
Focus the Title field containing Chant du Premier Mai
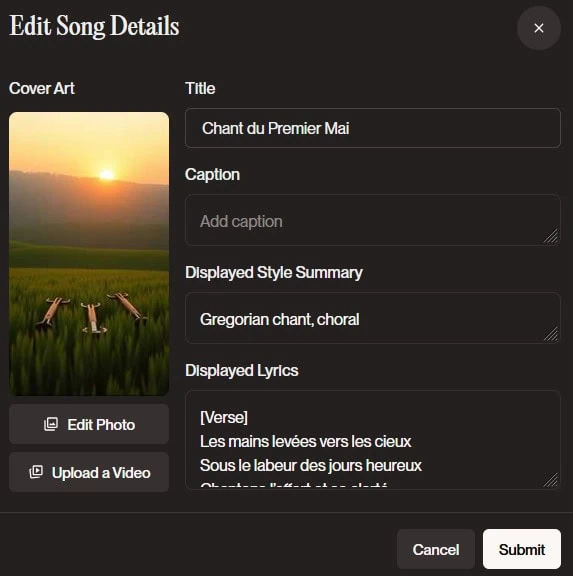(x=373, y=128)
